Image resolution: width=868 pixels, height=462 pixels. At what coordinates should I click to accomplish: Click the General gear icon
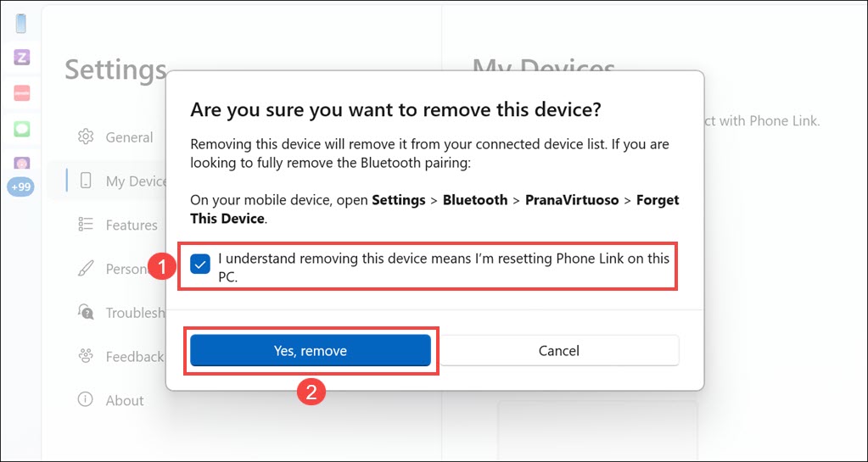click(x=85, y=137)
